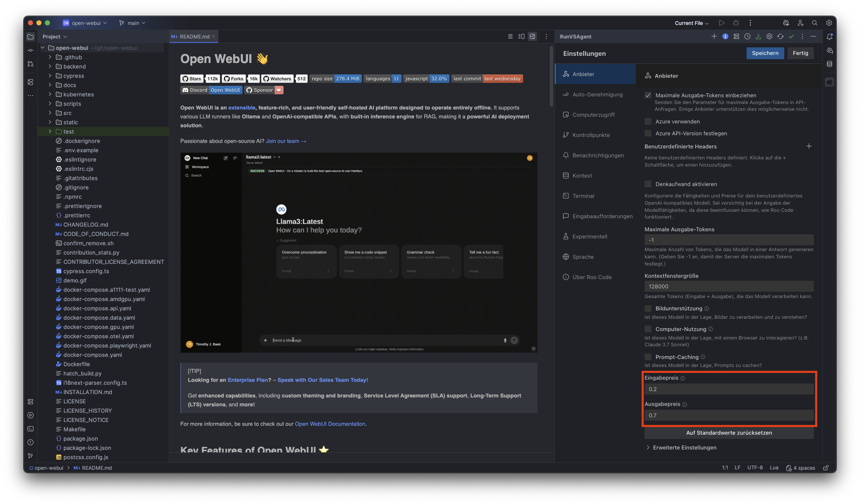This screenshot has width=860, height=504.
Task: Switch README to editor and preview split
Action: pos(521,36)
